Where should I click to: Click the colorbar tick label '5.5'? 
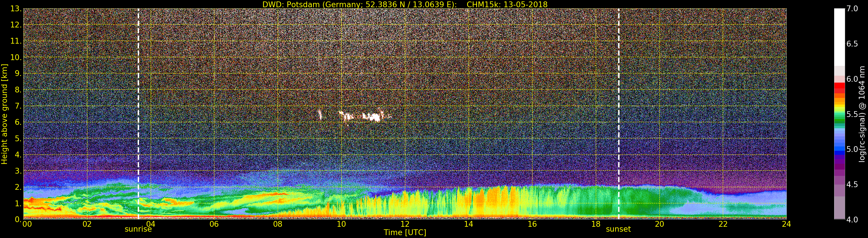click(852, 114)
